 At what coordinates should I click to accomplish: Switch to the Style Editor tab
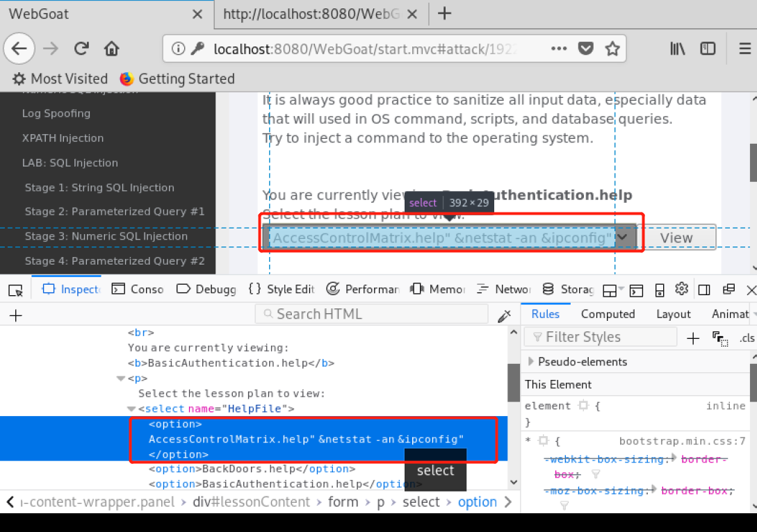[282, 290]
